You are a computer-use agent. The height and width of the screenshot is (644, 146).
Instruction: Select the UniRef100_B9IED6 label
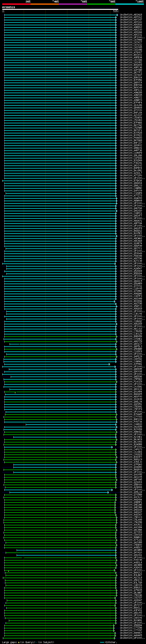click(131, 301)
